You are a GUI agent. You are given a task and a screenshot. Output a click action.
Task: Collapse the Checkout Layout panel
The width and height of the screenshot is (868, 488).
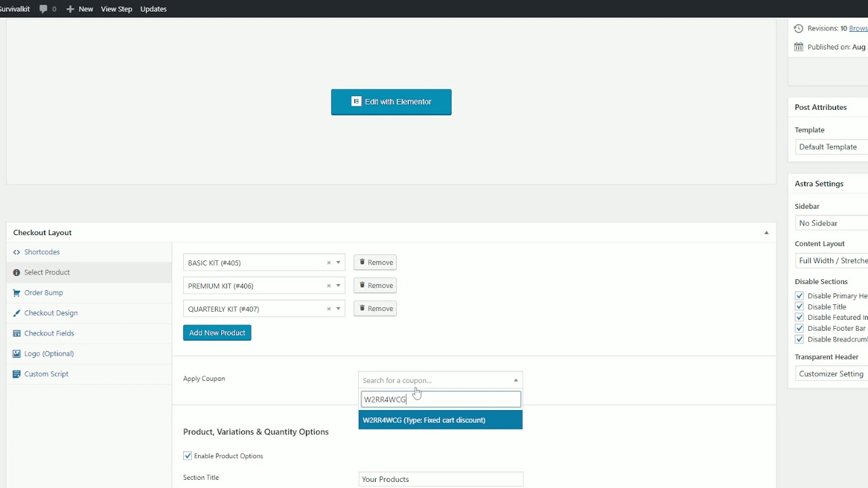tap(766, 232)
